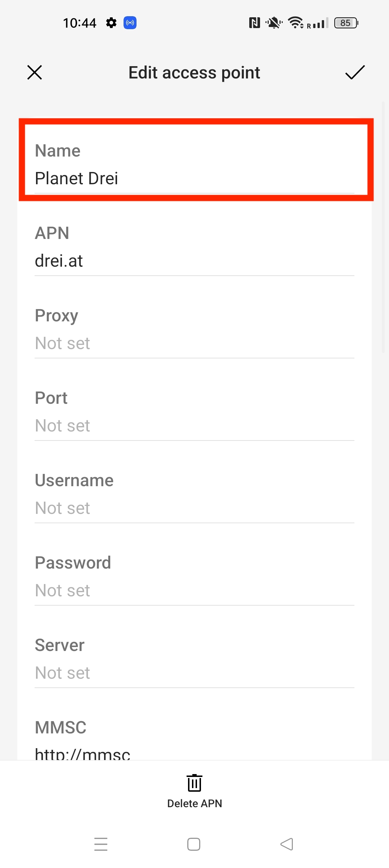389x868 pixels.
Task: Set the Server field
Action: (194, 673)
